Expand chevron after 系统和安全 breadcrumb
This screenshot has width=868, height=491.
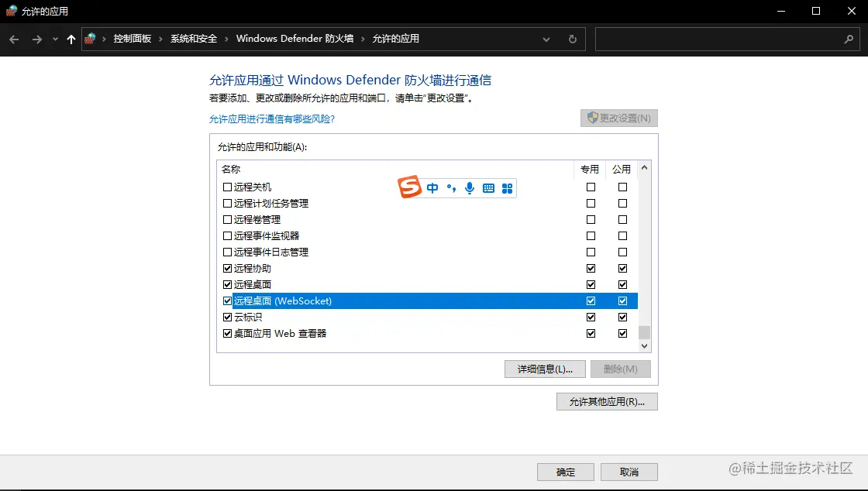(x=226, y=39)
